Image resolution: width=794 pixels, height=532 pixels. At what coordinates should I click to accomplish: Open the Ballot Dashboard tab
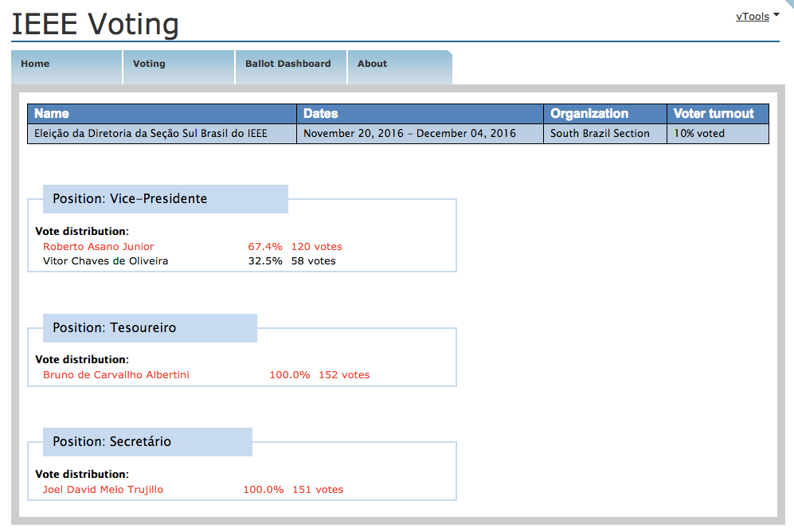click(x=287, y=64)
